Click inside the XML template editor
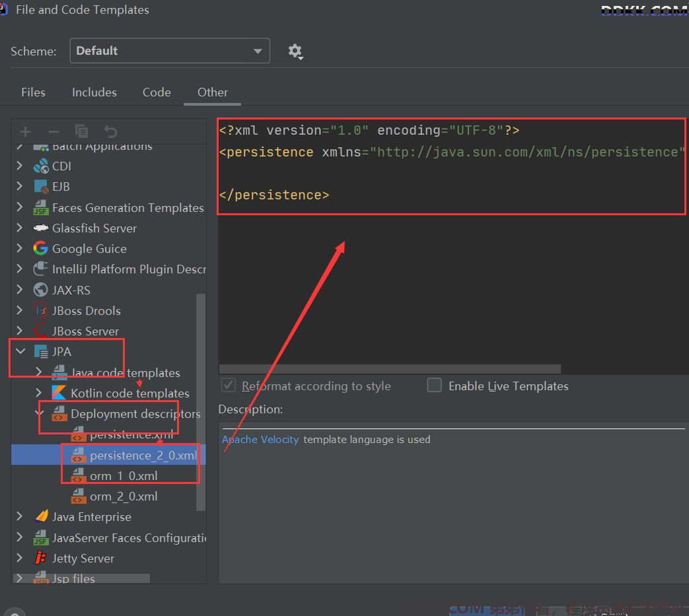 pos(453,246)
